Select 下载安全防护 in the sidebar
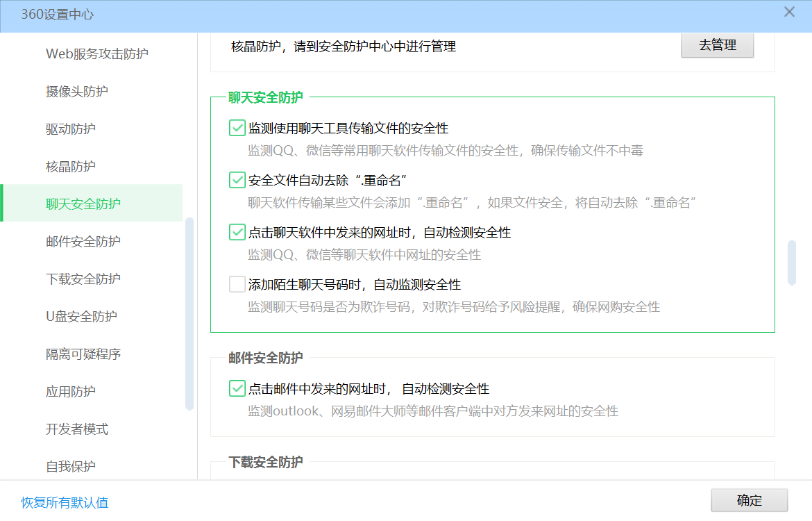 83,279
